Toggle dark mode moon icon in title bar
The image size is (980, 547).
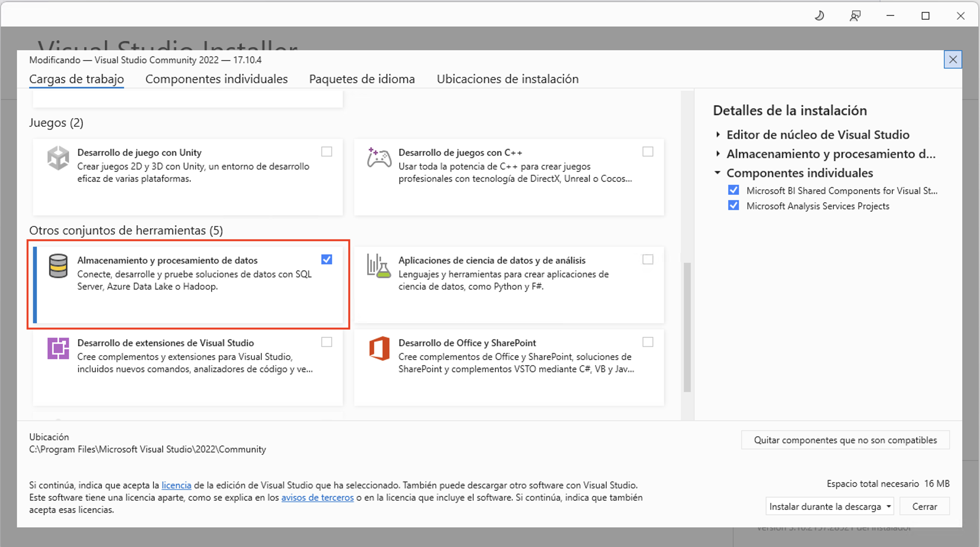pyautogui.click(x=819, y=16)
